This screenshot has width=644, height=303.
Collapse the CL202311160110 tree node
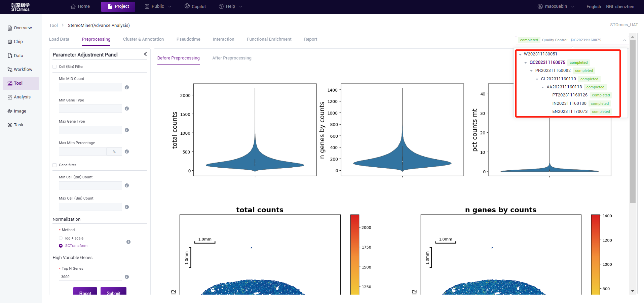click(x=537, y=79)
